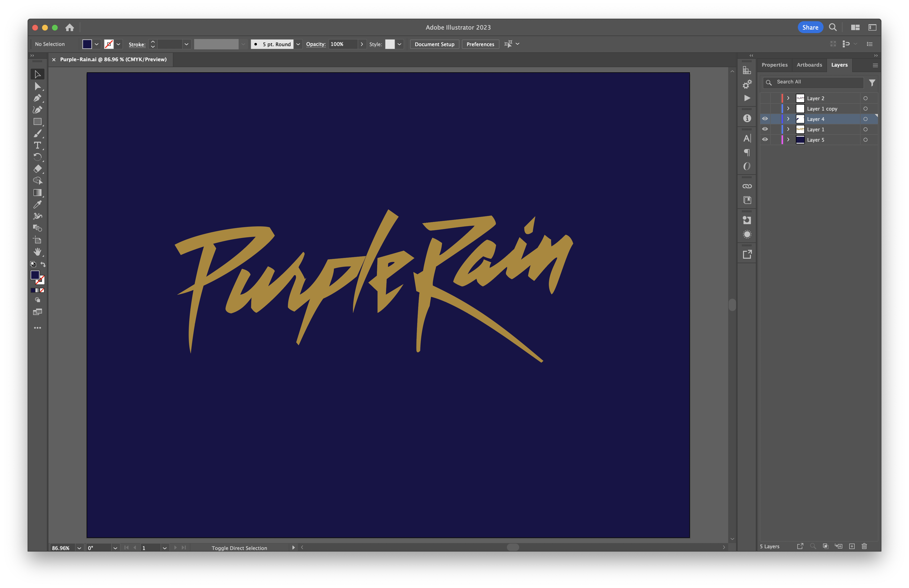This screenshot has height=588, width=909.
Task: Activate the Hand tool
Action: (38, 252)
